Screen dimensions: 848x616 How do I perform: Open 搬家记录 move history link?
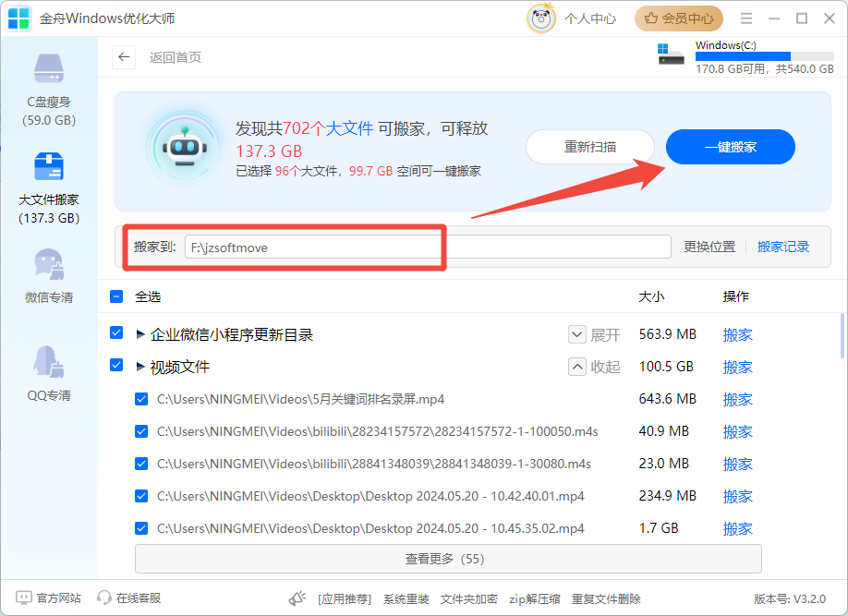click(x=783, y=248)
